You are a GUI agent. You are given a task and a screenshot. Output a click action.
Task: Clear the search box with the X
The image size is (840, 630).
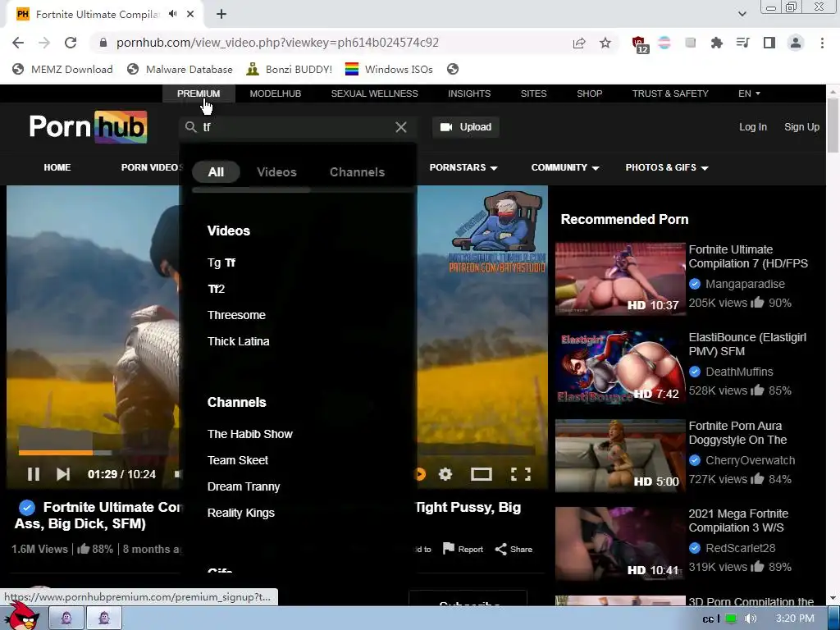pos(400,127)
